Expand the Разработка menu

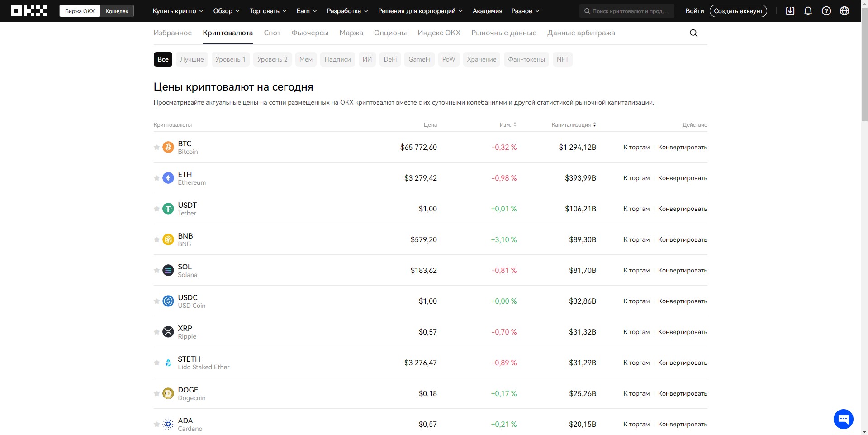coord(347,11)
